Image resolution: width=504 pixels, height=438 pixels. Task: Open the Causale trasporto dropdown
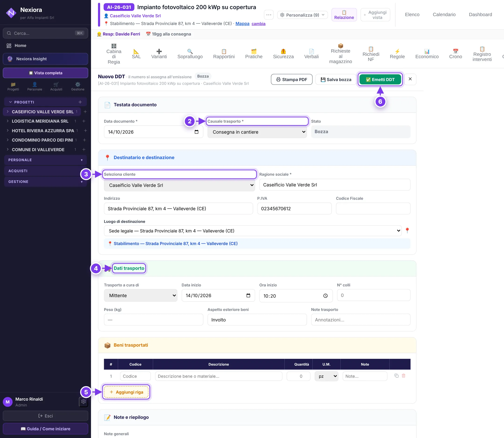257,132
